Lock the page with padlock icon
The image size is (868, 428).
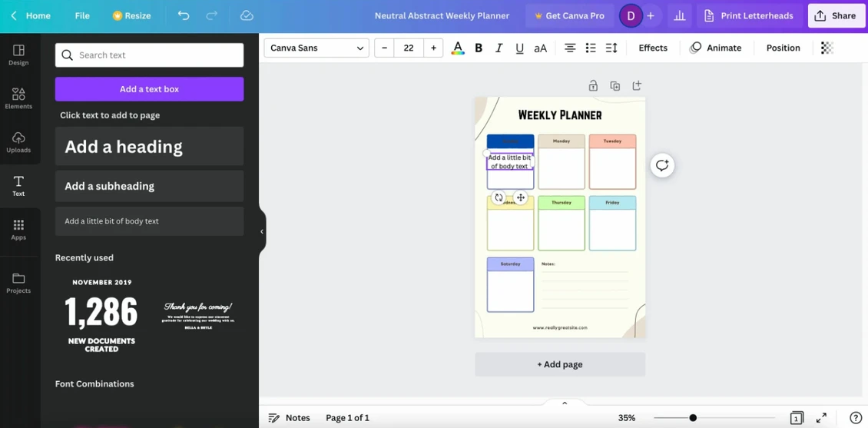tap(593, 86)
